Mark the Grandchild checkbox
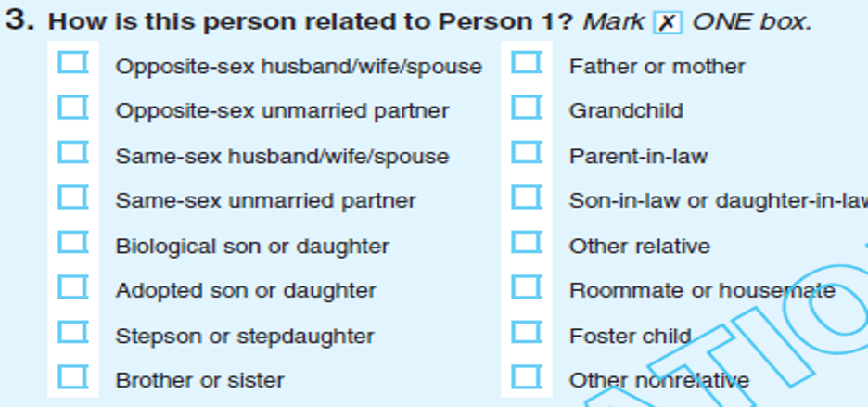The image size is (868, 407). [526, 108]
